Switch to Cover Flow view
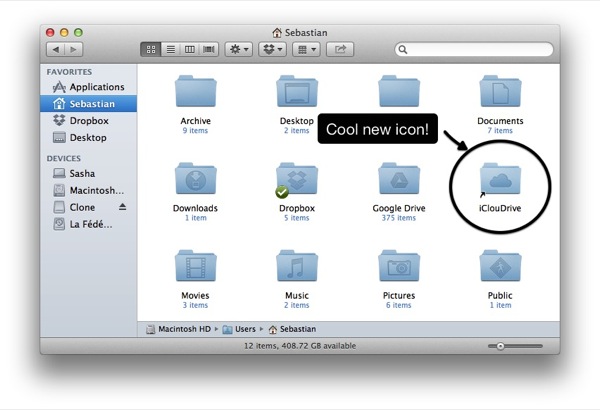This screenshot has width=600, height=410. 209,49
